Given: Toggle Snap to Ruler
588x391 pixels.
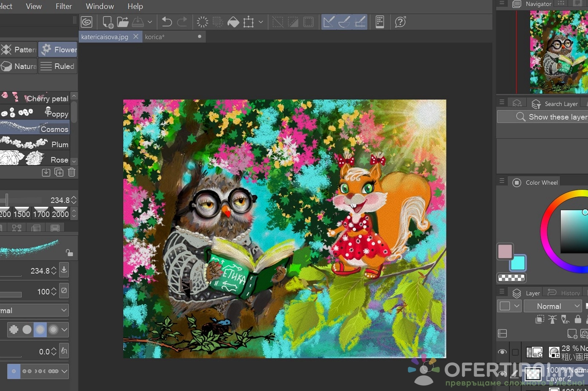Looking at the screenshot, I should click(329, 22).
